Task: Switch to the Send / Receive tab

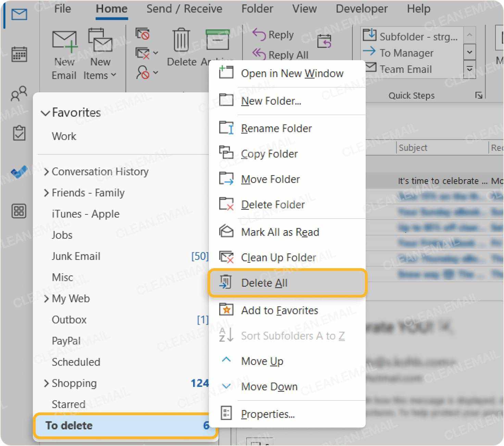Action: (184, 9)
